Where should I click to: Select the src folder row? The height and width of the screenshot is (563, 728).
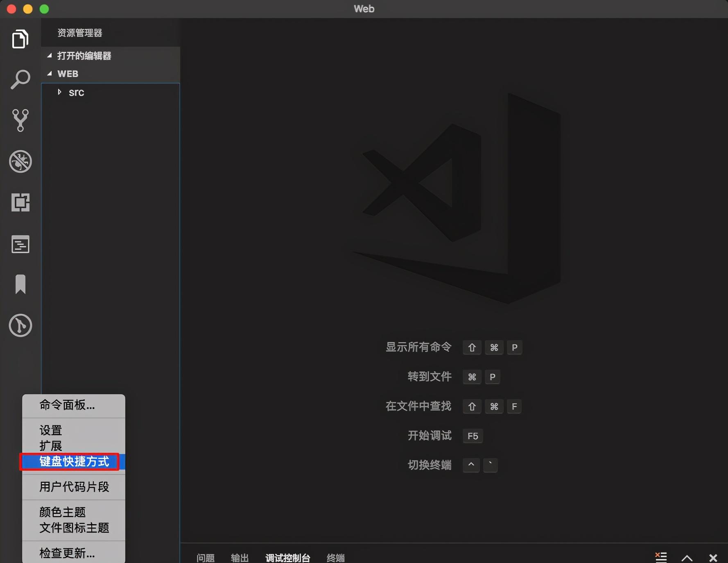(111, 92)
